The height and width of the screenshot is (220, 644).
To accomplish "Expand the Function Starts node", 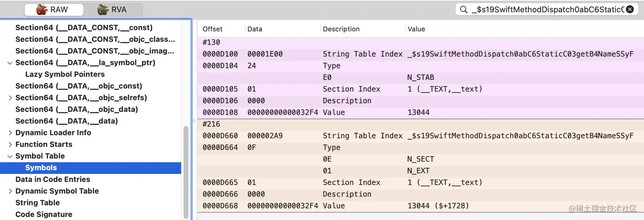I will point(10,144).
